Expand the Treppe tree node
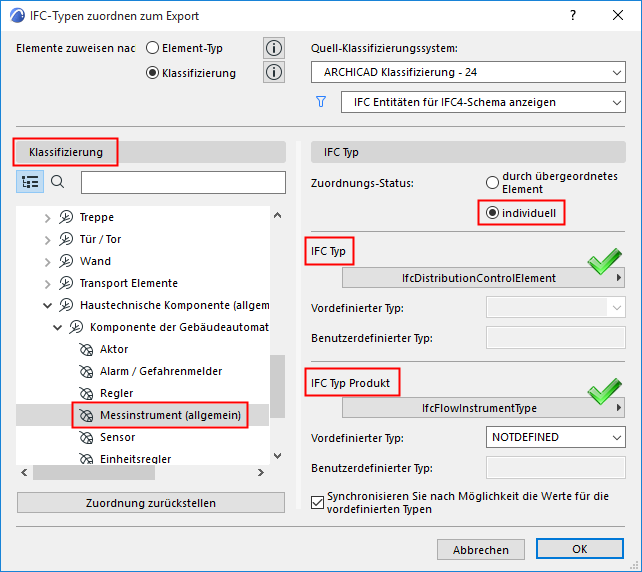This screenshot has width=642, height=572. pos(47,217)
